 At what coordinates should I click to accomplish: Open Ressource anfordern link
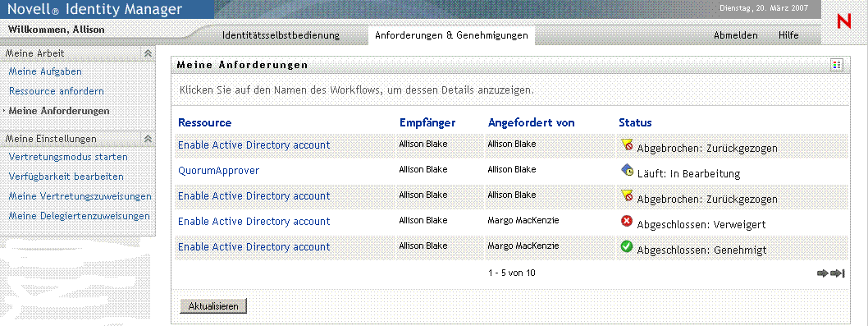[x=57, y=91]
